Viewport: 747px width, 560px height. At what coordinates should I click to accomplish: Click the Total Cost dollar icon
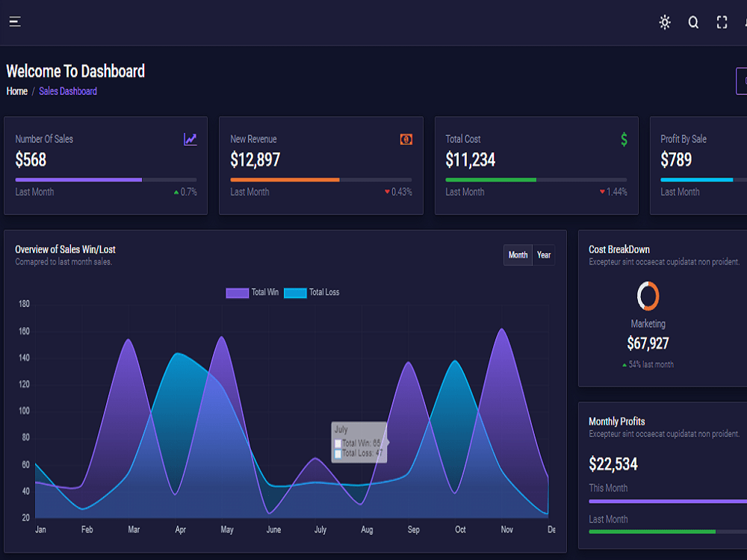pos(624,139)
